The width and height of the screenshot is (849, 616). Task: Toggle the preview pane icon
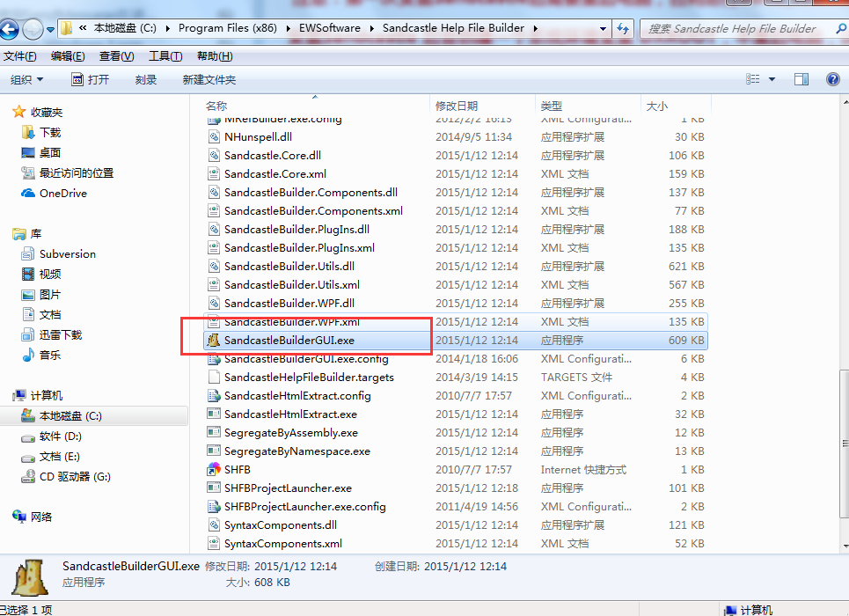801,79
